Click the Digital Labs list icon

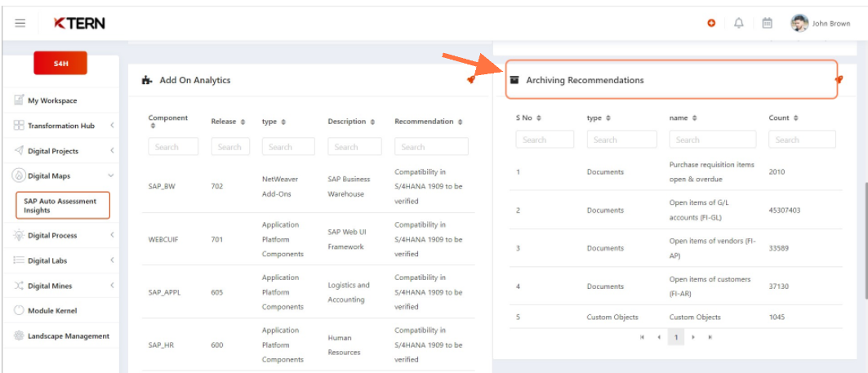pos(19,260)
